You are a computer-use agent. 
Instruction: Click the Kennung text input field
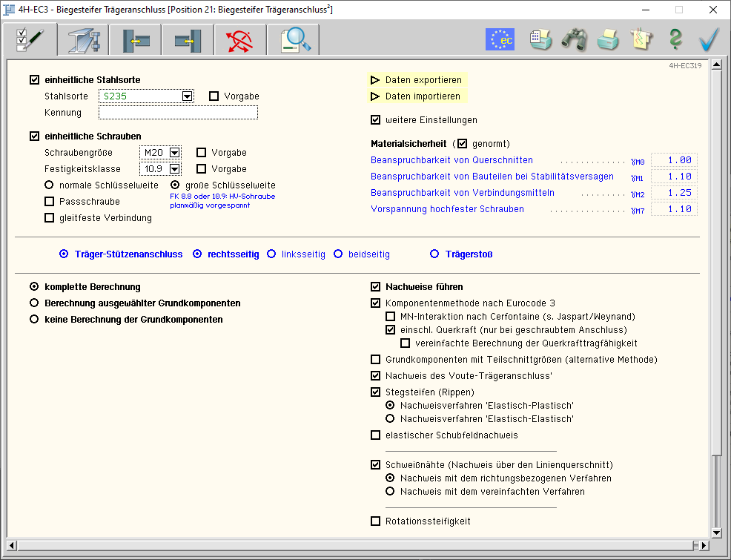178,113
